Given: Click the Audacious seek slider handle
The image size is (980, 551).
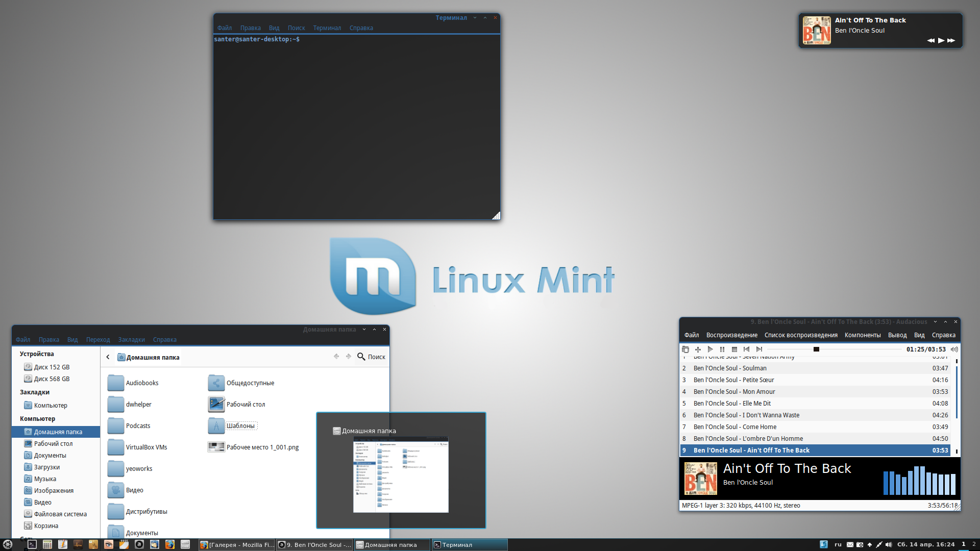Looking at the screenshot, I should pos(816,349).
